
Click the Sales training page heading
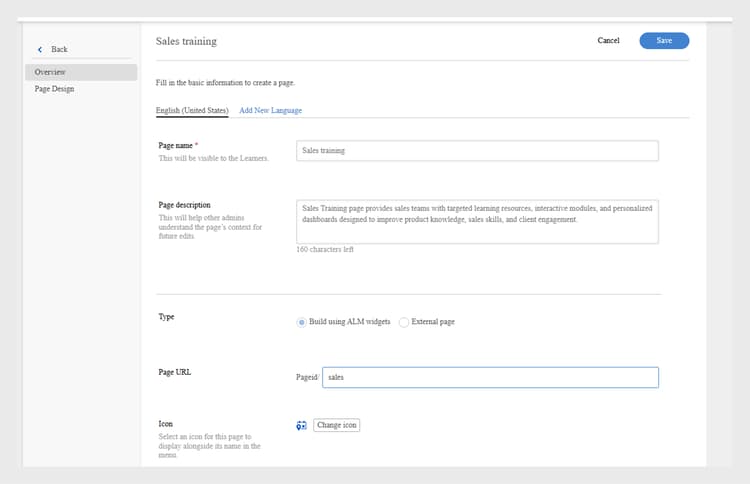pos(186,41)
